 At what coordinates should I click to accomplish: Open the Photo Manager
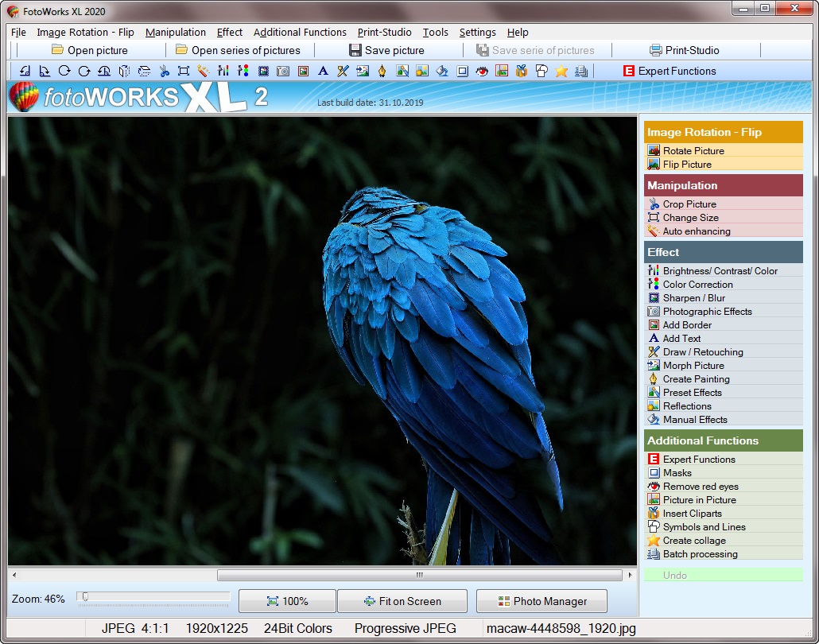coord(541,601)
